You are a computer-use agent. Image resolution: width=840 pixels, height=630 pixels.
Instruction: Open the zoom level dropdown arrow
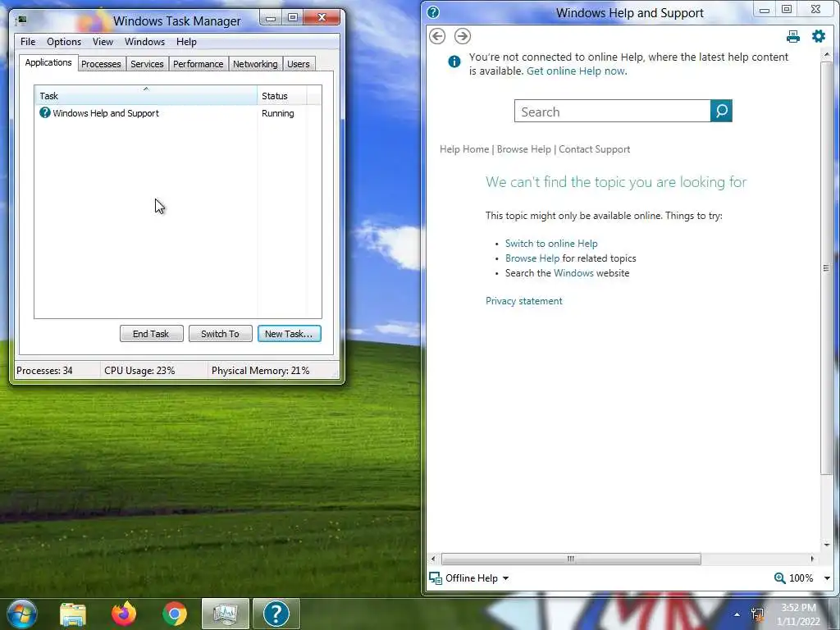click(x=827, y=578)
